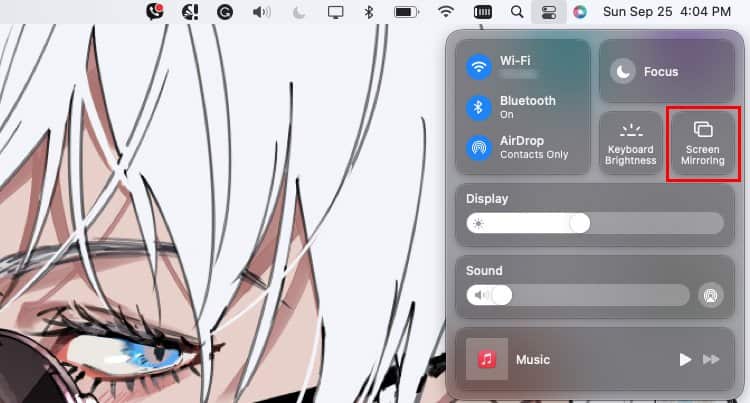Open Keyboard Brightness control
This screenshot has height=403, width=750.
630,143
